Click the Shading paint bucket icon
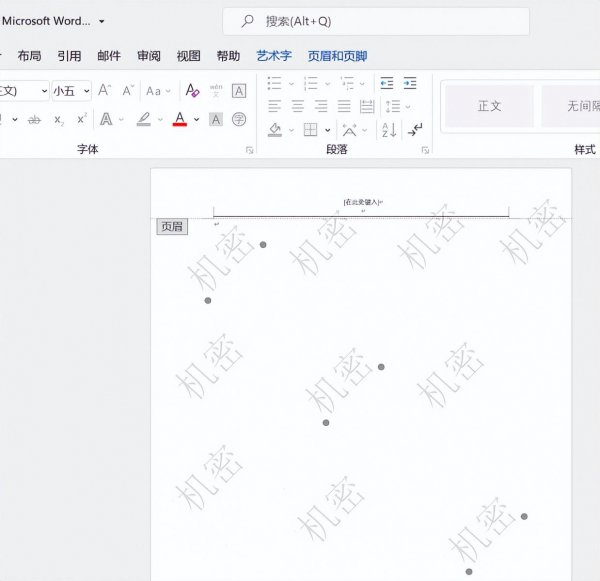600x581 pixels. 275,130
